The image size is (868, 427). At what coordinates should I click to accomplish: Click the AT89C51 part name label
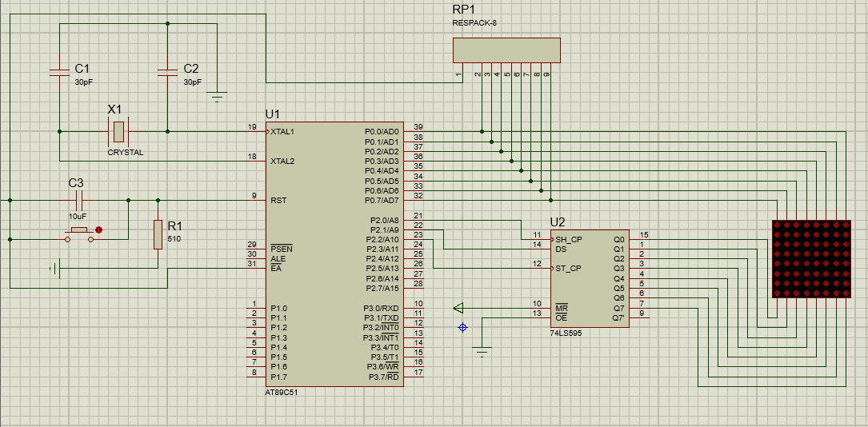tap(283, 392)
